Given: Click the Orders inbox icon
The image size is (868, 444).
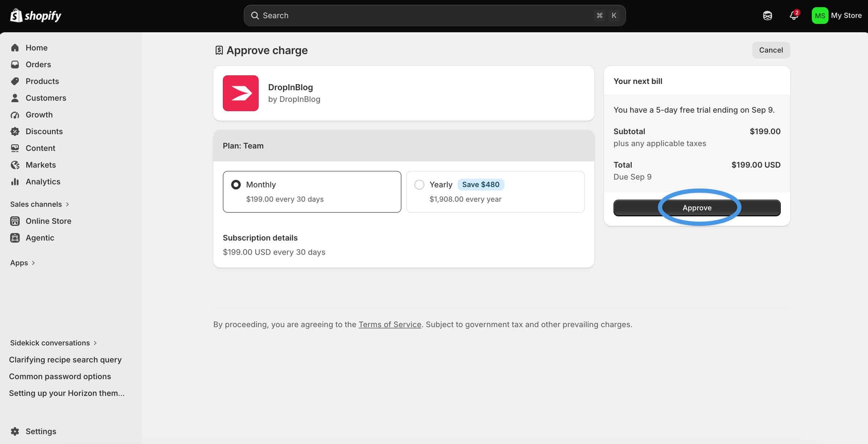Looking at the screenshot, I should click(15, 64).
